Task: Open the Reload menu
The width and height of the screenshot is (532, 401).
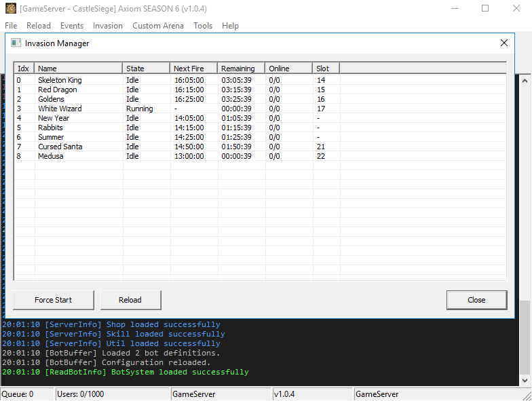Action: pos(39,26)
